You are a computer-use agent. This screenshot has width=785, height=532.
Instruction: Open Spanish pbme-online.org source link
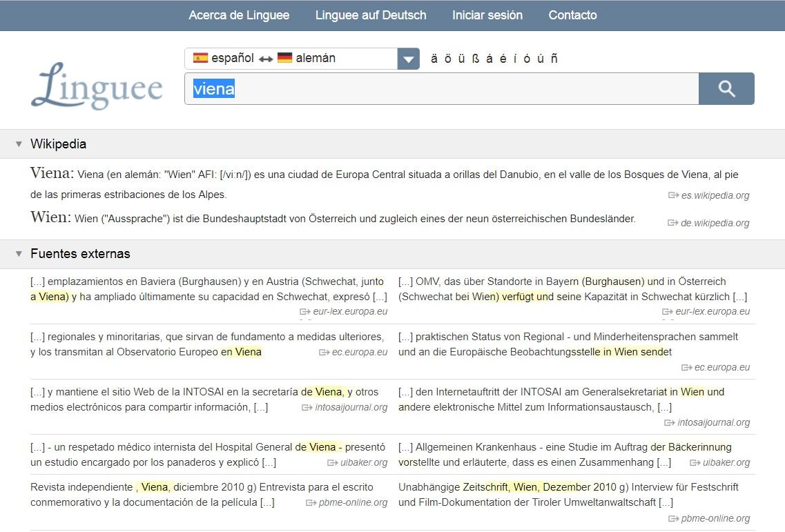tap(347, 502)
